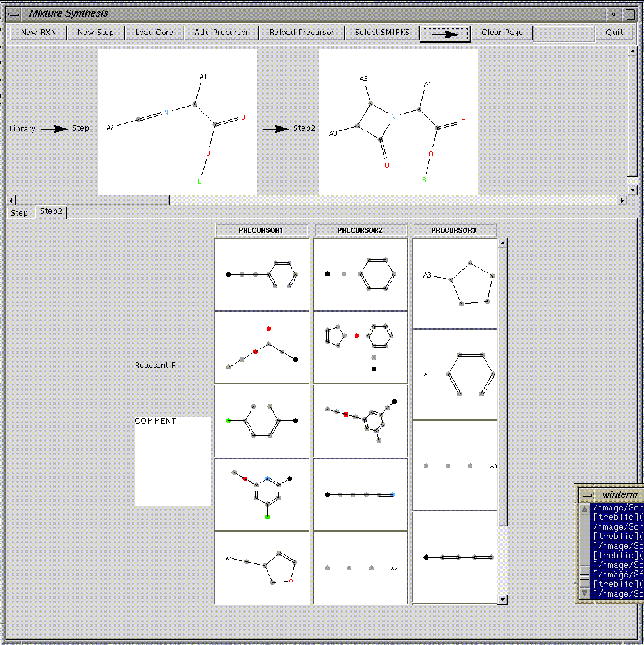
Task: Click Load Core button
Action: coord(154,33)
